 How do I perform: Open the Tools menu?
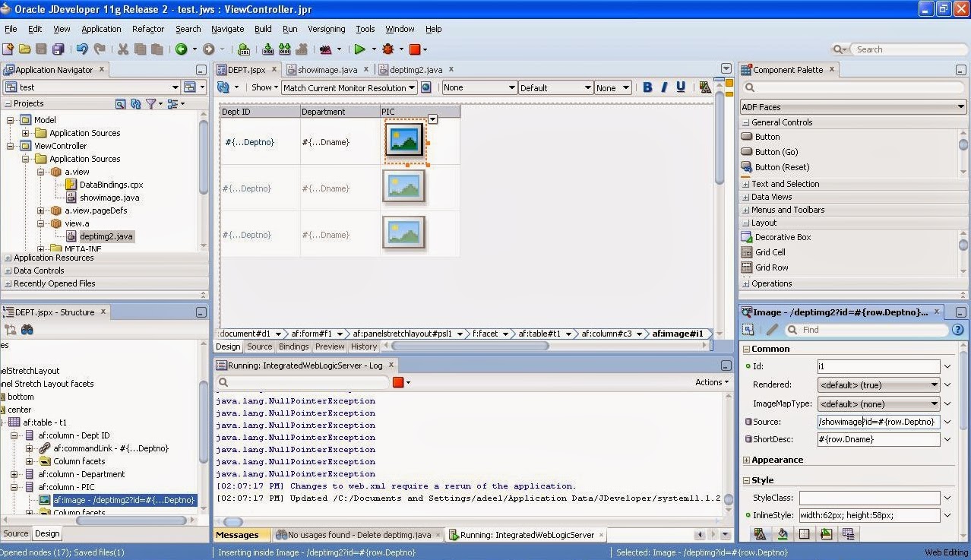[365, 29]
